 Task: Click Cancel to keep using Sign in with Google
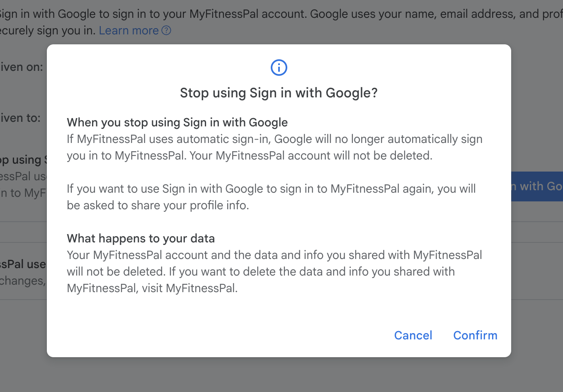coord(413,335)
